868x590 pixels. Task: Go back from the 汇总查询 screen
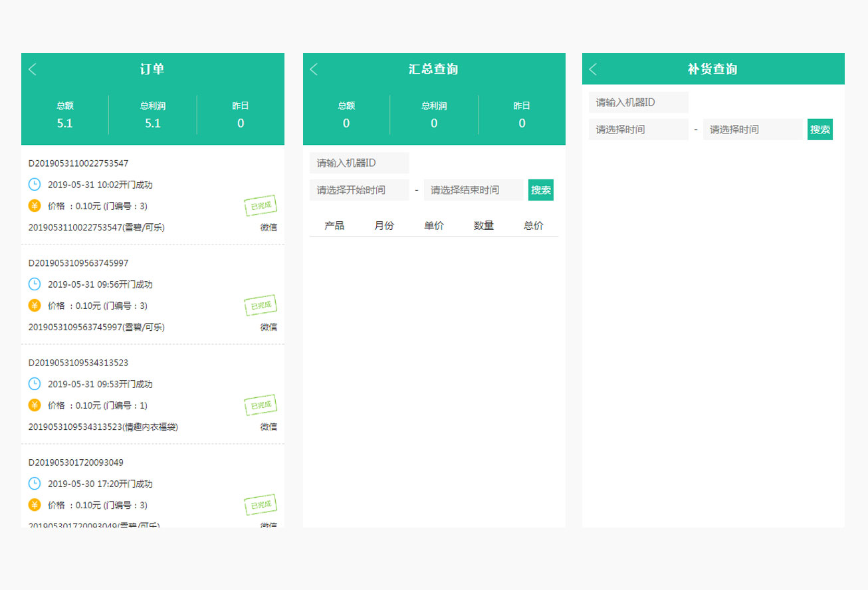314,69
